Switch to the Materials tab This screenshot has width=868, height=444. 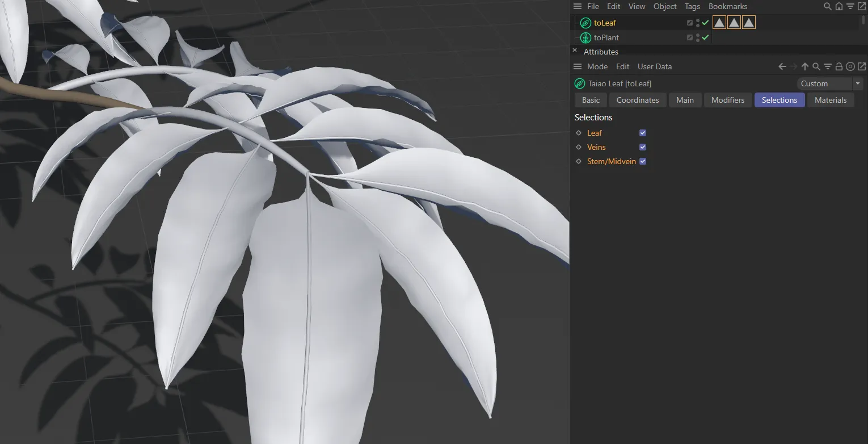pyautogui.click(x=831, y=100)
